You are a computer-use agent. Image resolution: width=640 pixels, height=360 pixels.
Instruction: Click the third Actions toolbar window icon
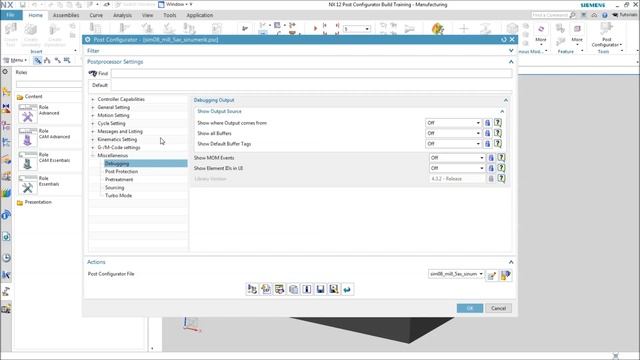(x=280, y=289)
